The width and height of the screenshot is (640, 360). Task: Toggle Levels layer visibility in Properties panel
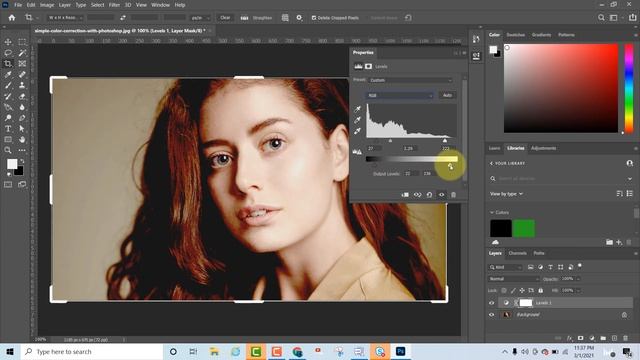click(x=442, y=195)
